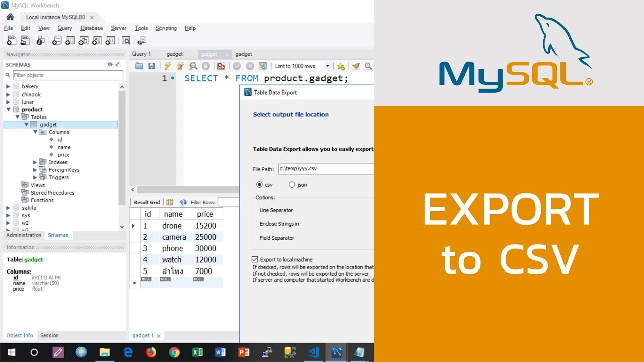Rollback the transaction X icon
This screenshot has height=362, width=644.
click(250, 66)
